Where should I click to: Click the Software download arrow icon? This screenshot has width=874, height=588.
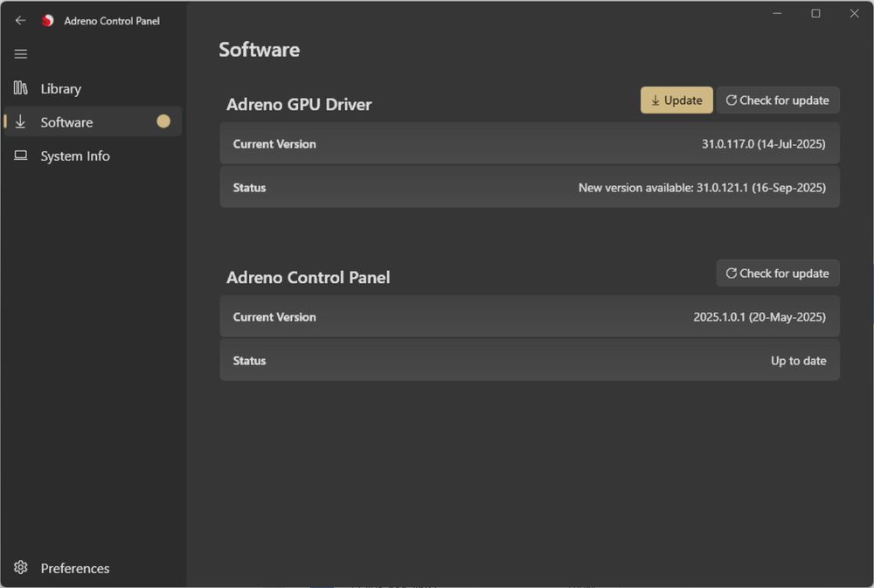(20, 121)
